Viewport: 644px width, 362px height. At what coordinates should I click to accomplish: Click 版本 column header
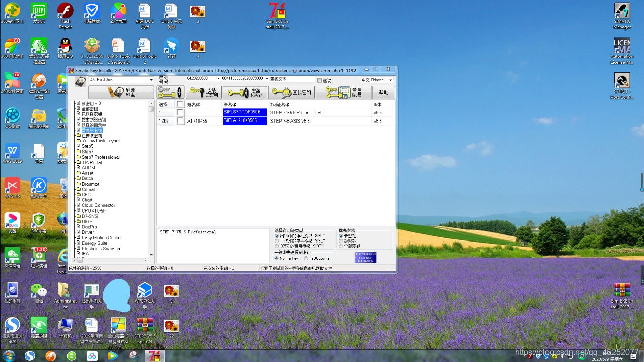click(x=382, y=104)
